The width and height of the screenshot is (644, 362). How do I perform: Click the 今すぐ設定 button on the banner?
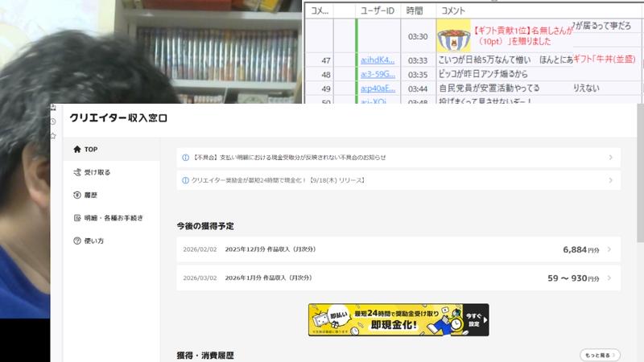pos(476,319)
